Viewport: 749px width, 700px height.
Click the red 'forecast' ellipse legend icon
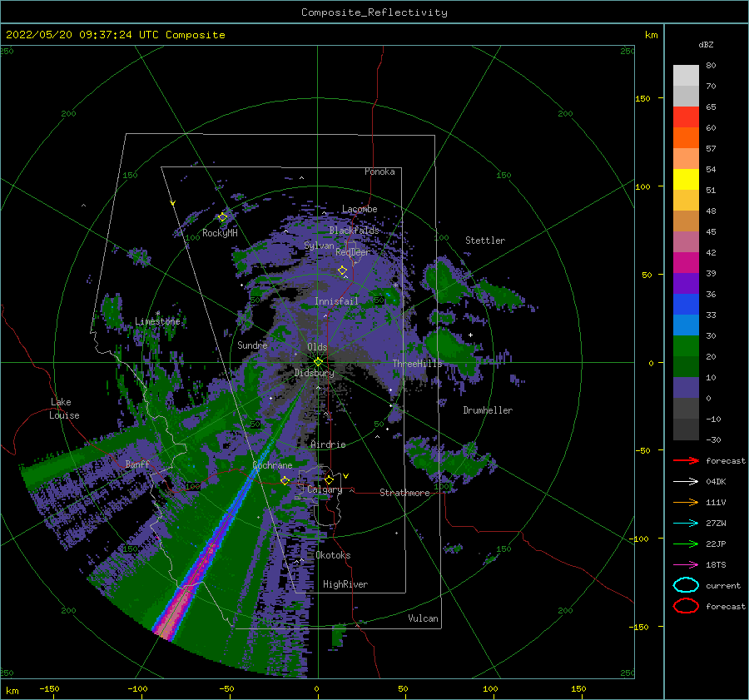(686, 606)
